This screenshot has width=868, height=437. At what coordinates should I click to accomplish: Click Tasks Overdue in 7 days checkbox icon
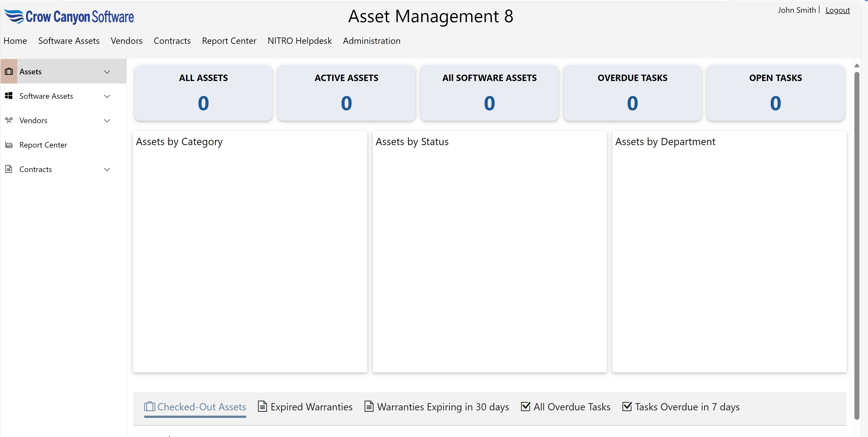(x=627, y=406)
